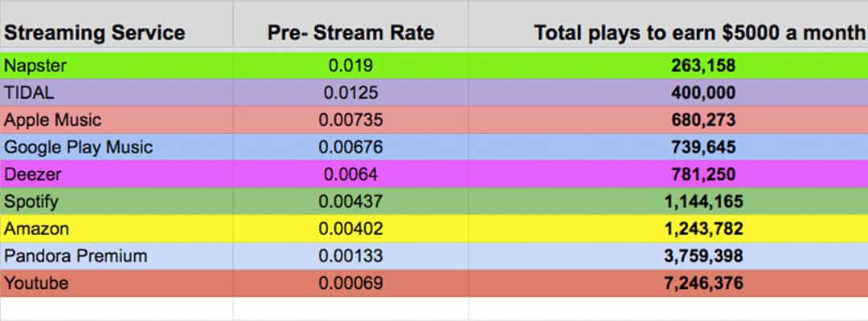The image size is (868, 321).
Task: Click the Deezer cell
Action: click(x=32, y=174)
